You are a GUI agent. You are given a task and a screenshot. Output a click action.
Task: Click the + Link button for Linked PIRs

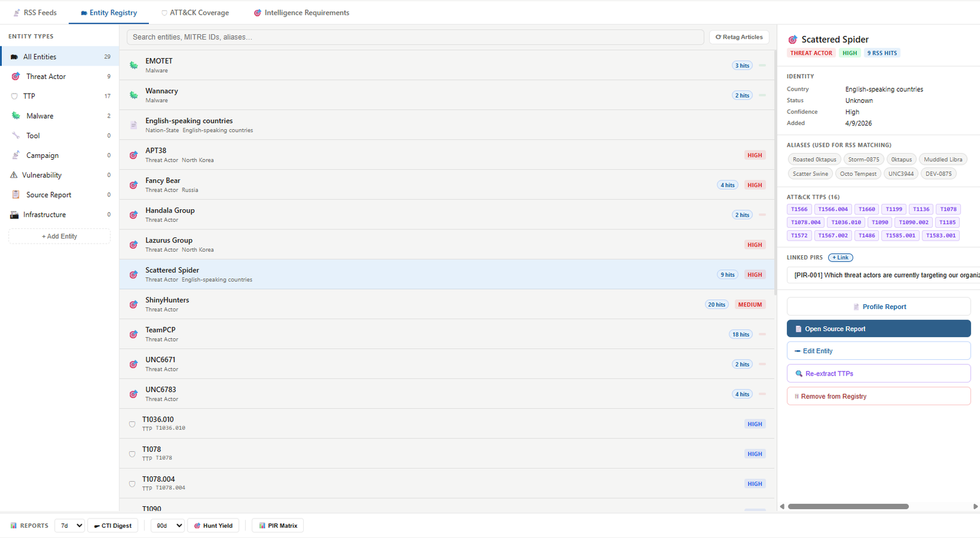tap(840, 258)
